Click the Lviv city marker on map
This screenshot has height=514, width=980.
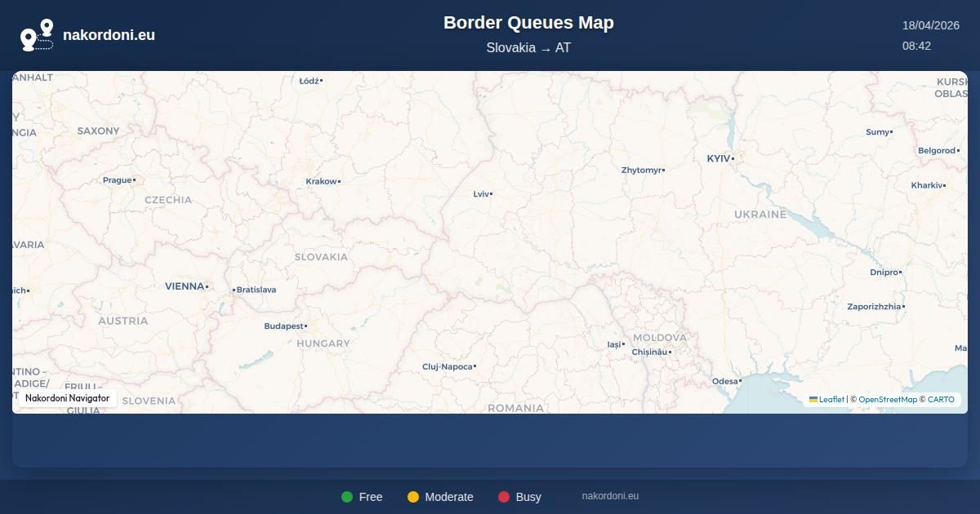pos(491,194)
